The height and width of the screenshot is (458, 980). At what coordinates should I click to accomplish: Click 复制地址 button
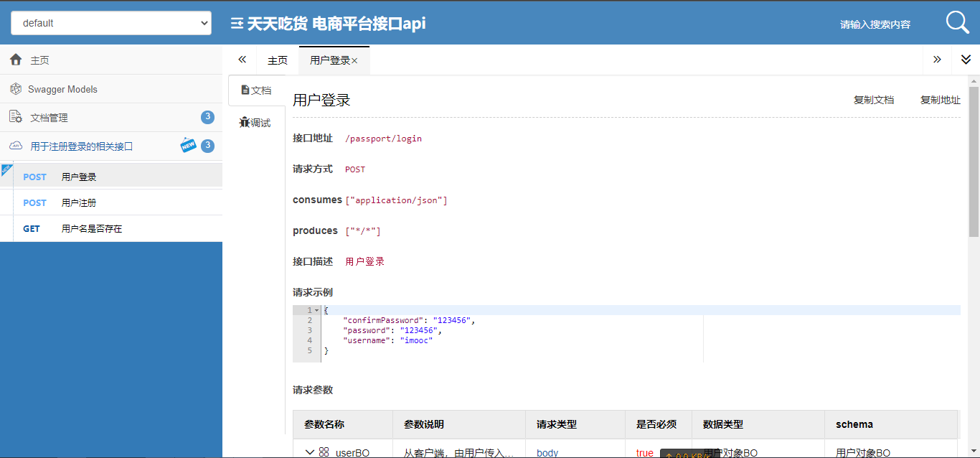pos(941,100)
